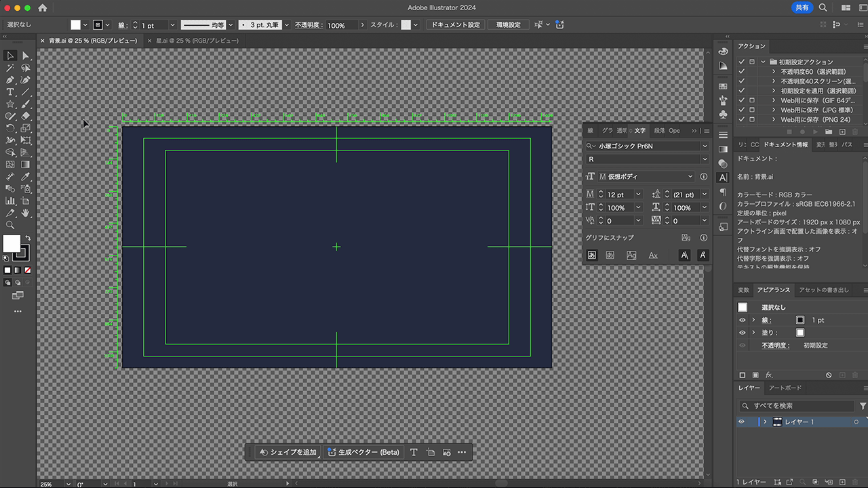The height and width of the screenshot is (488, 868).
Task: Switch to 星.ai document tab
Action: click(x=197, y=41)
